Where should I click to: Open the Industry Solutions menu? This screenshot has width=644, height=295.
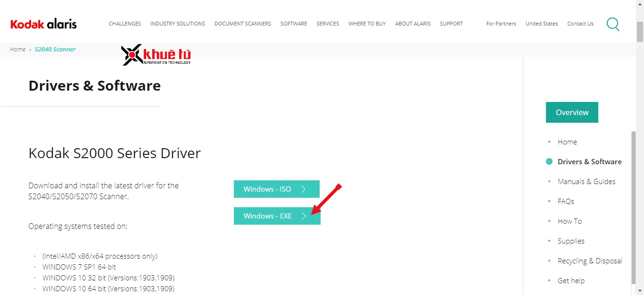178,24
